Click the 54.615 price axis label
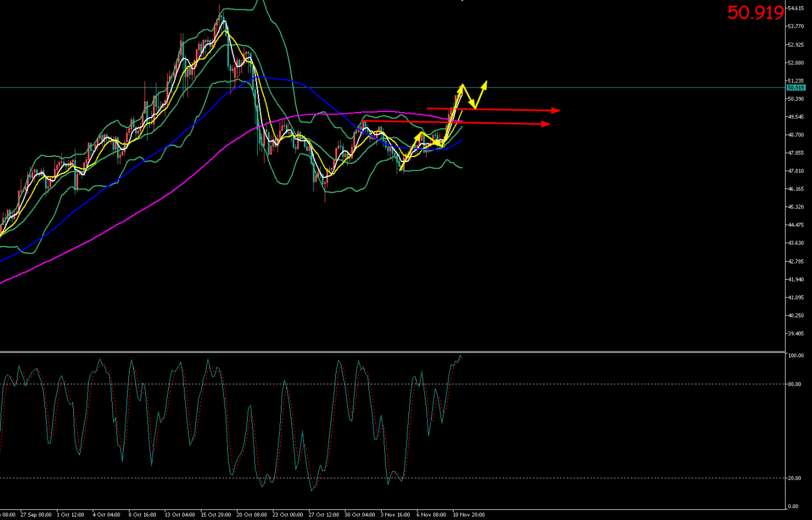This screenshot has height=520, width=812. tap(796, 8)
